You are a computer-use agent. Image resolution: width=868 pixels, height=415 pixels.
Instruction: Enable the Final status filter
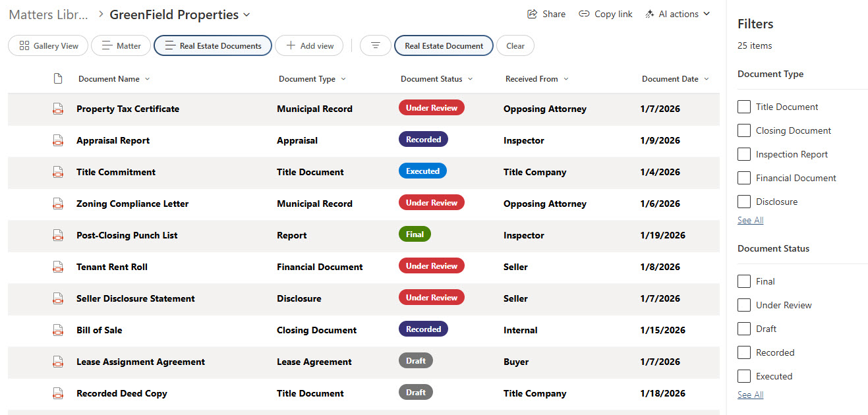tap(744, 281)
